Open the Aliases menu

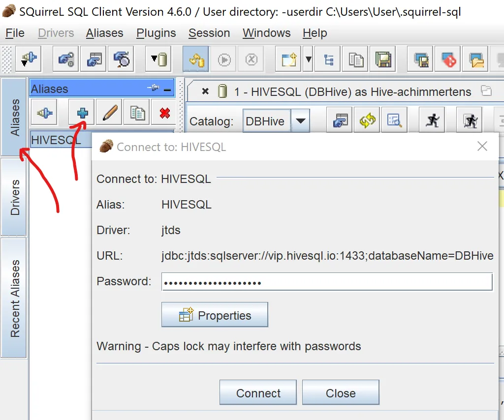(104, 33)
